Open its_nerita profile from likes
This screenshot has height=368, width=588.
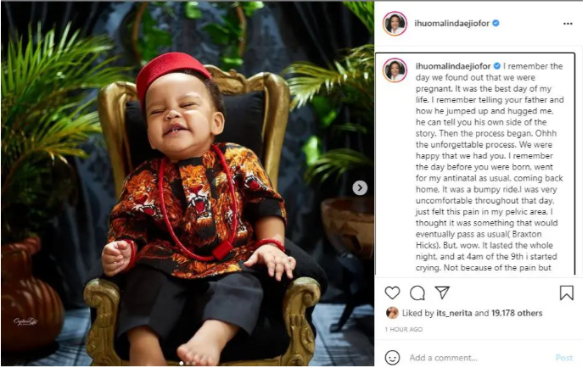tap(454, 313)
